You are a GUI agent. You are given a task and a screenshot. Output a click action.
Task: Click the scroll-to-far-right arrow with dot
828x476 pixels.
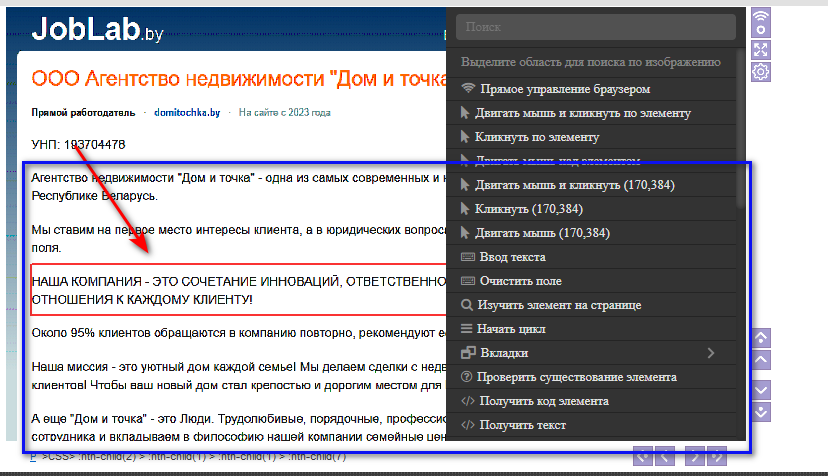point(717,456)
